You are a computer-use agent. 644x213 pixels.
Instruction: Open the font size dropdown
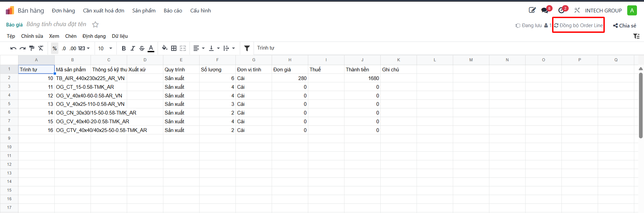(x=105, y=48)
